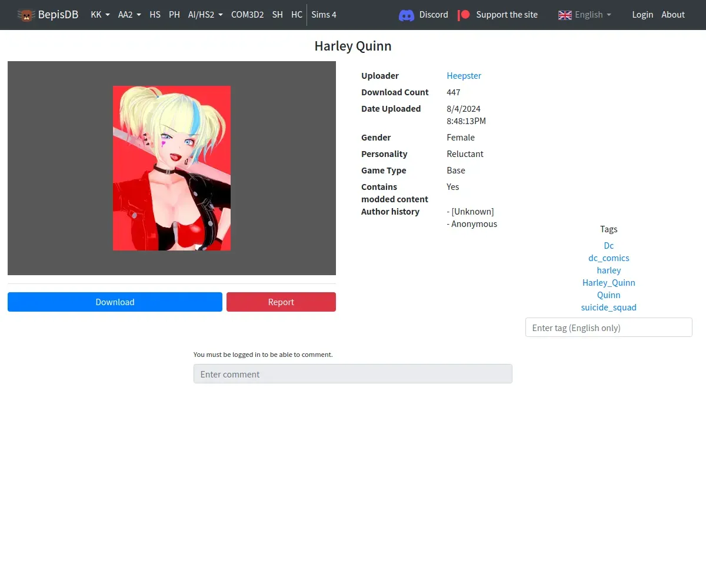Click the download count value 447
The height and width of the screenshot is (588, 706).
click(454, 92)
